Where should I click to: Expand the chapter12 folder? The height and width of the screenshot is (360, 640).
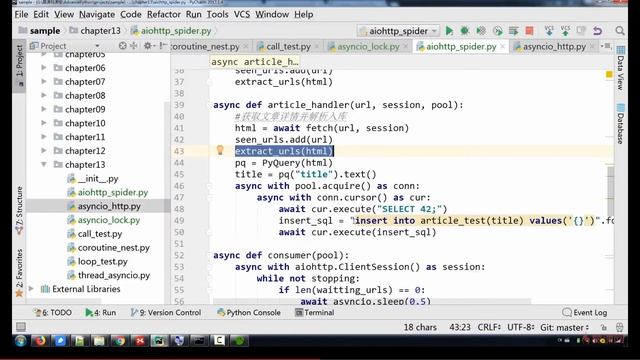coord(44,151)
